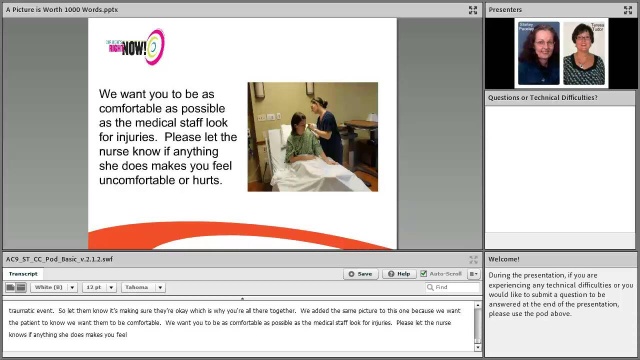Viewport: 640px width, 360px height.
Task: Select the second caption layout icon
Action: pos(21,287)
